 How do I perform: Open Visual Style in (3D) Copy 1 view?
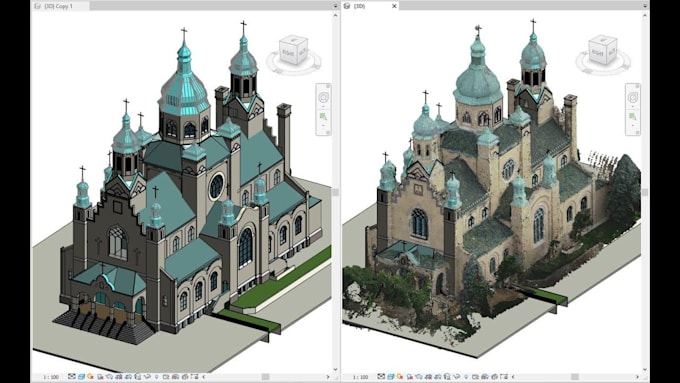point(81,377)
